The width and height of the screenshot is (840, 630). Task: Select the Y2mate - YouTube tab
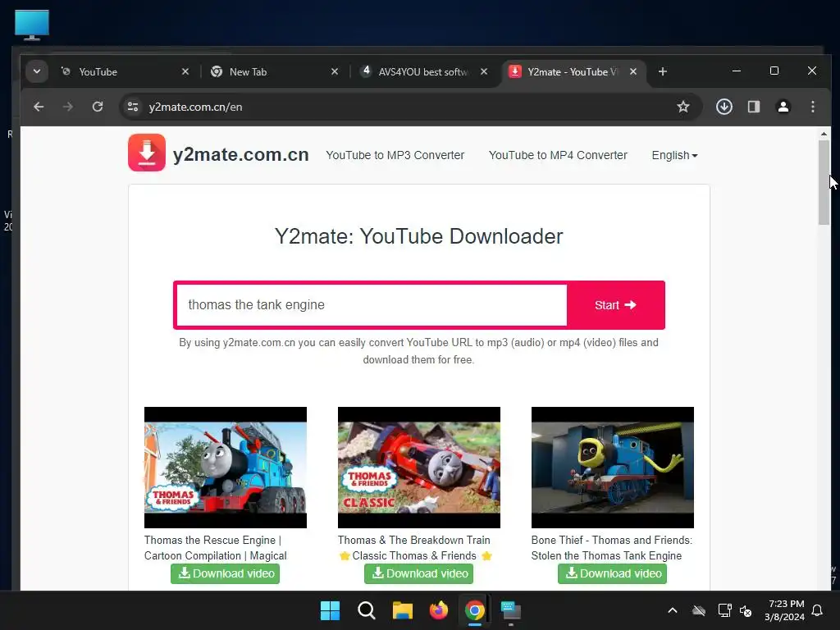pyautogui.click(x=573, y=71)
